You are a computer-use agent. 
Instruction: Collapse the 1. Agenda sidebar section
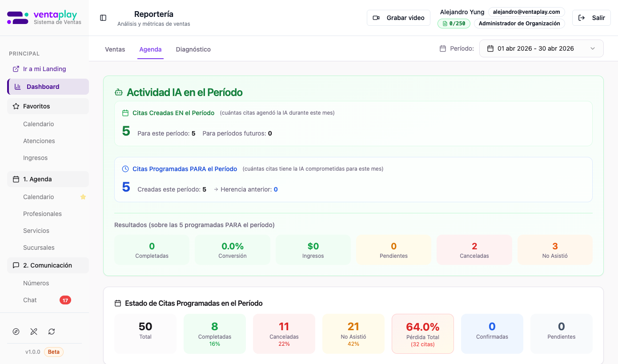pyautogui.click(x=48, y=179)
